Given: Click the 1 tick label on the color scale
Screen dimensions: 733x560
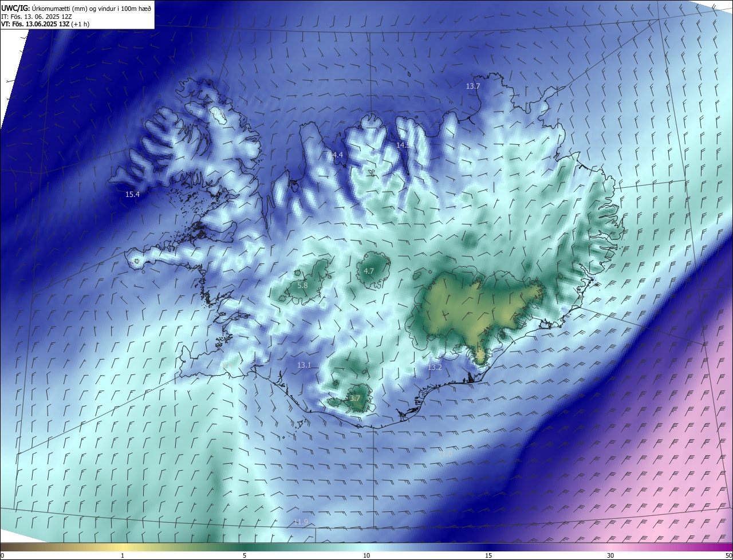Looking at the screenshot, I should tap(123, 555).
